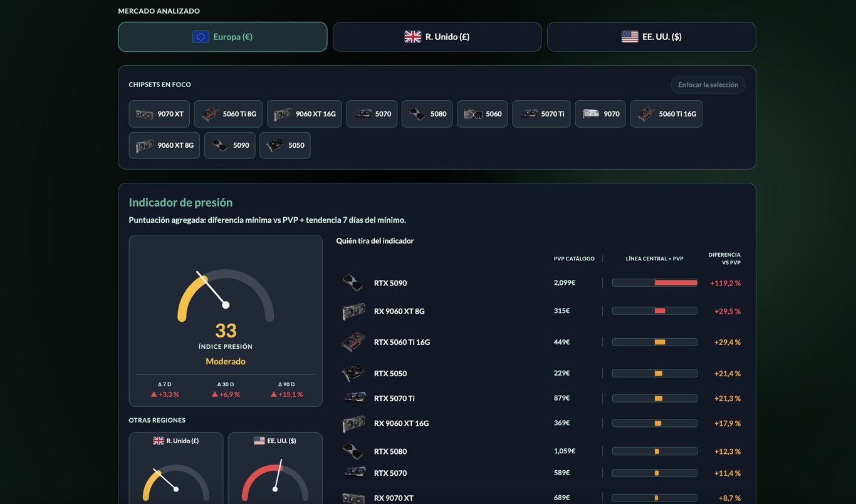Click the RTX 5050 GPU icon in table

click(x=353, y=373)
